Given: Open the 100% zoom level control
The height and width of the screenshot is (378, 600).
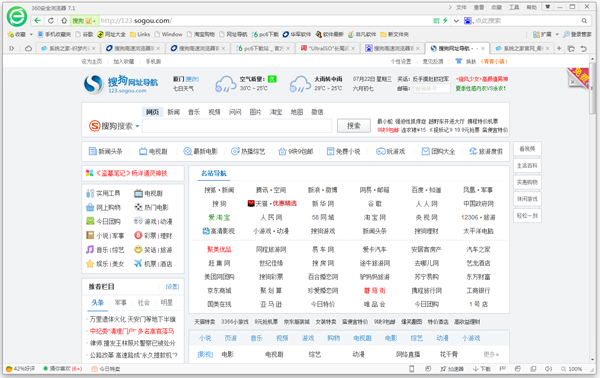Looking at the screenshot, I should 572,369.
